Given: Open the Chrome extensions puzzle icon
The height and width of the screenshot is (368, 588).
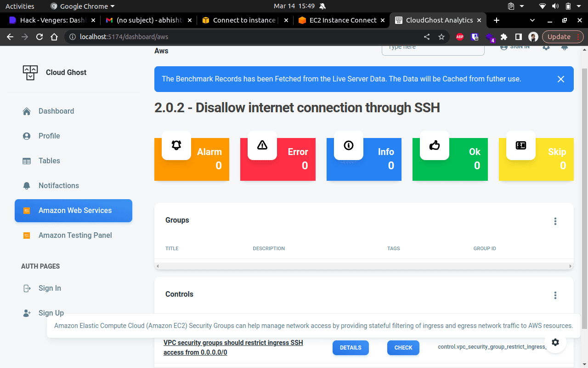Looking at the screenshot, I should pyautogui.click(x=504, y=37).
